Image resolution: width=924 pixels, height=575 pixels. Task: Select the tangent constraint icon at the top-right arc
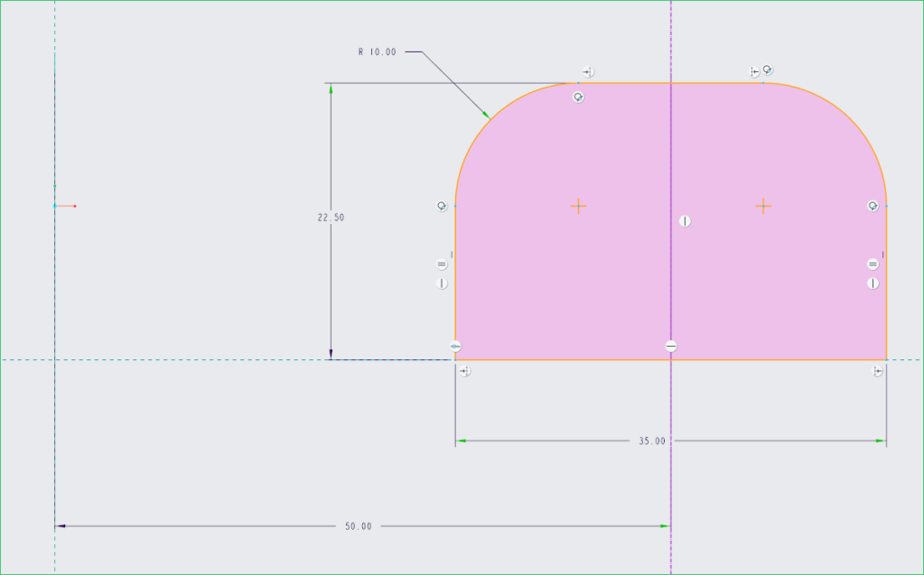pyautogui.click(x=768, y=70)
